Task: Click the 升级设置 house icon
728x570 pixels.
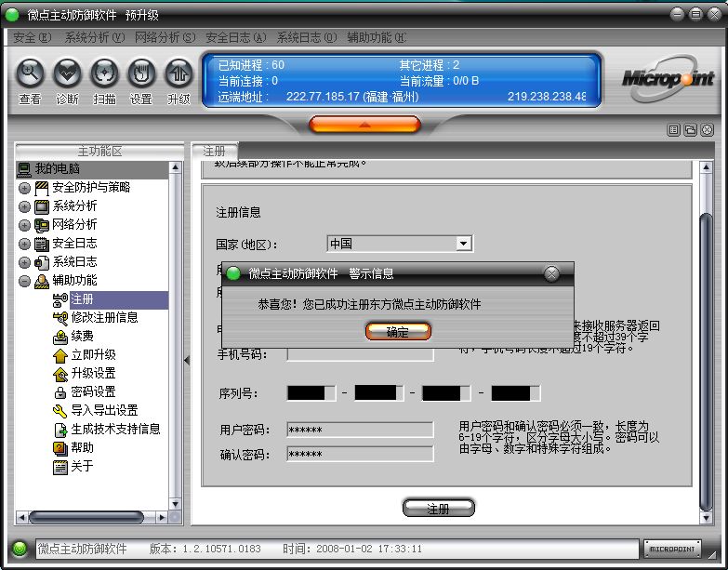Action: [x=60, y=374]
